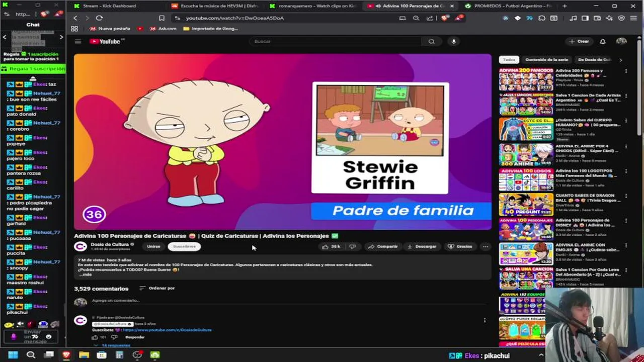Open the browser zoom magnifier icon
Image resolution: width=644 pixels, height=362 pixels.
coord(416,18)
